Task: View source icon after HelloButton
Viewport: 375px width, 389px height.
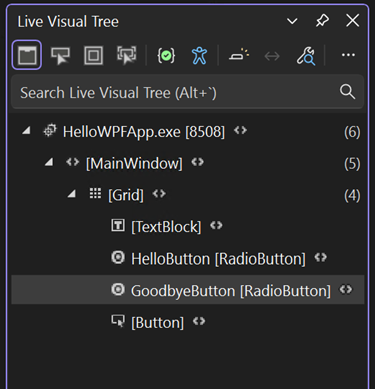Action: (x=321, y=257)
